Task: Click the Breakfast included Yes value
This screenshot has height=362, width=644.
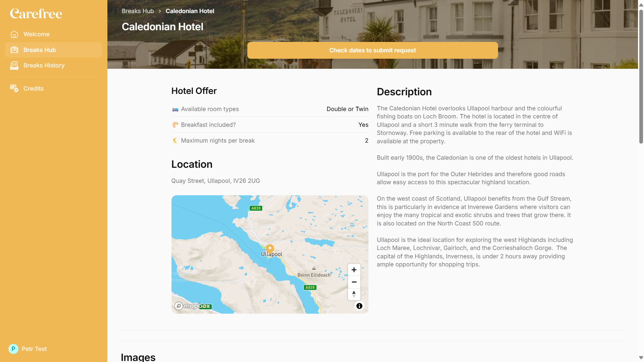Action: coord(363,125)
